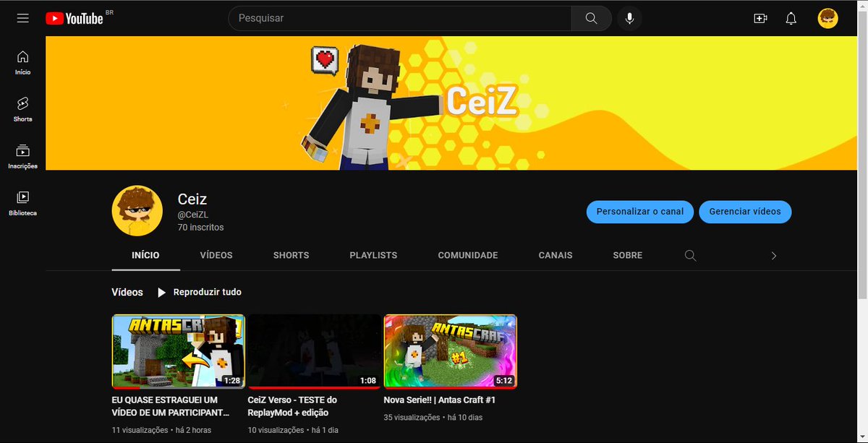
Task: Click 35 visualizações • há 10 dias
Action: [433, 418]
